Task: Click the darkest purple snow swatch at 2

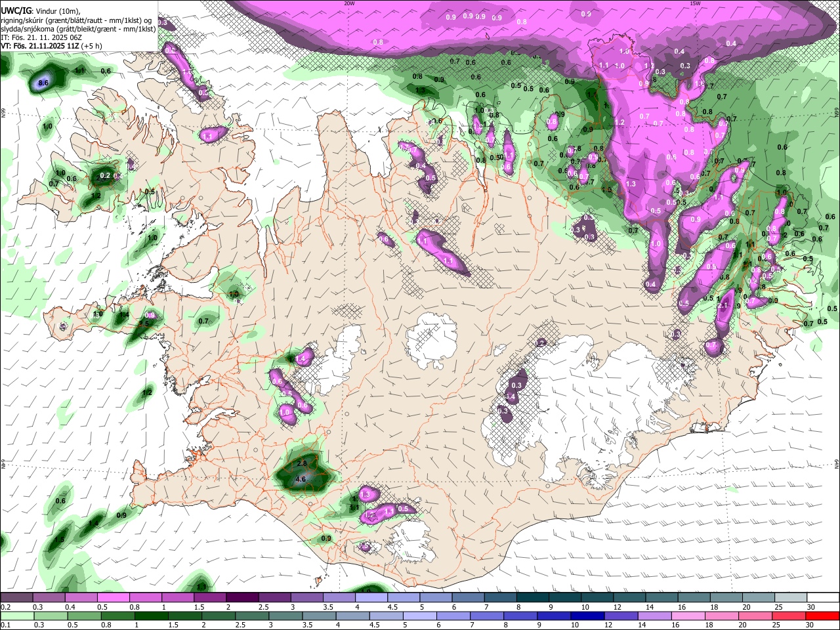Action: coord(243,598)
